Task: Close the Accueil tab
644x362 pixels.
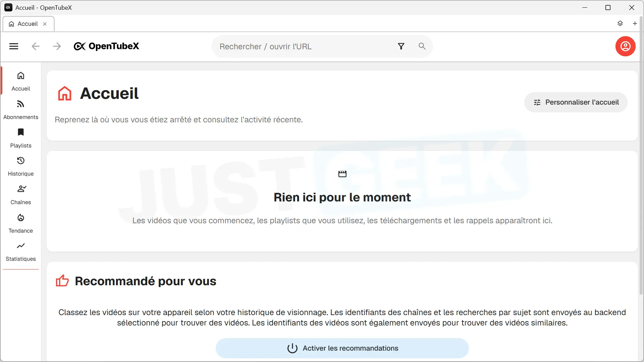Action: tap(45, 24)
